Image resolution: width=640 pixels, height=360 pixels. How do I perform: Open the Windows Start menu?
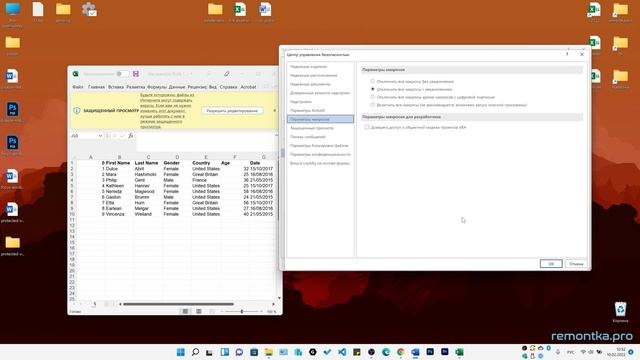coord(180,352)
